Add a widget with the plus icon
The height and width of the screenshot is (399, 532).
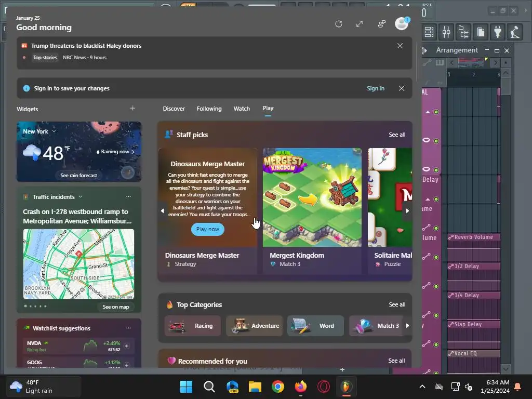click(x=132, y=108)
